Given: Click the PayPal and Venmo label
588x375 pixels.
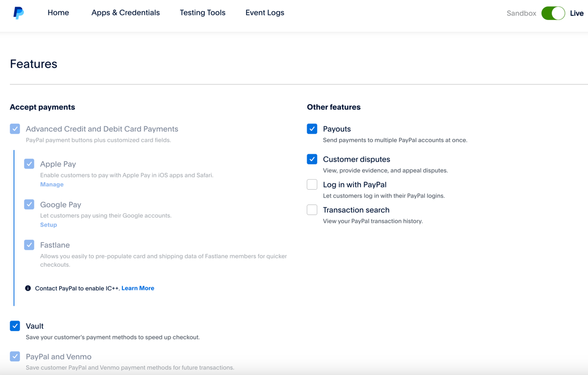Looking at the screenshot, I should (59, 357).
